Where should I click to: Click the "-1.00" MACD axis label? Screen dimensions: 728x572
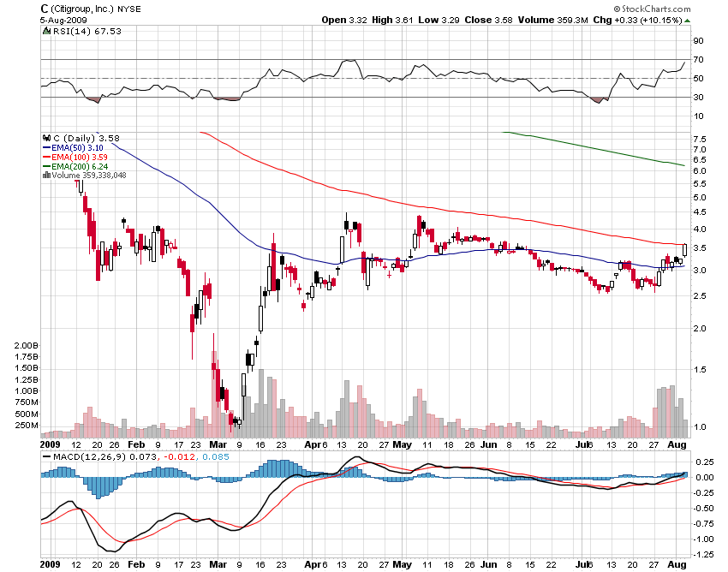[703, 539]
